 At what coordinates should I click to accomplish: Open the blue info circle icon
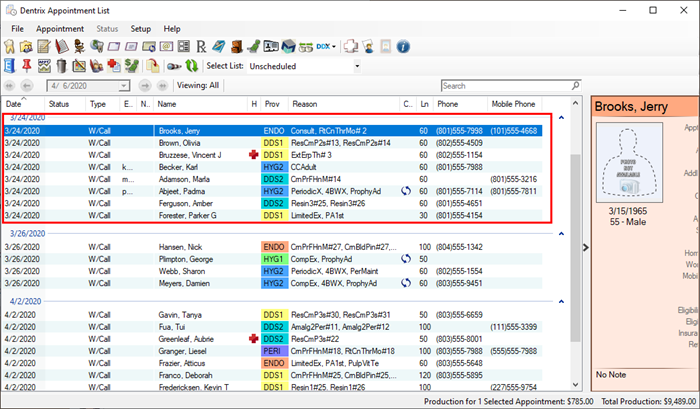pyautogui.click(x=403, y=46)
